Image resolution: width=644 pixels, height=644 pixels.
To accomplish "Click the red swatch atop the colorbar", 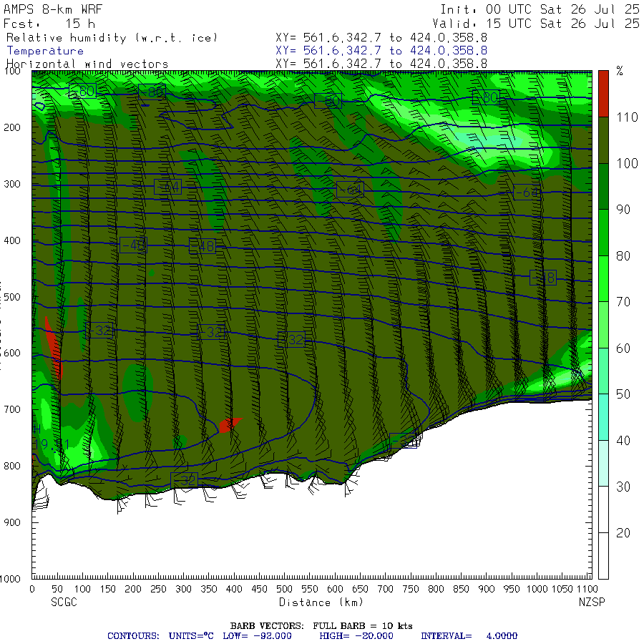I will coord(603,94).
